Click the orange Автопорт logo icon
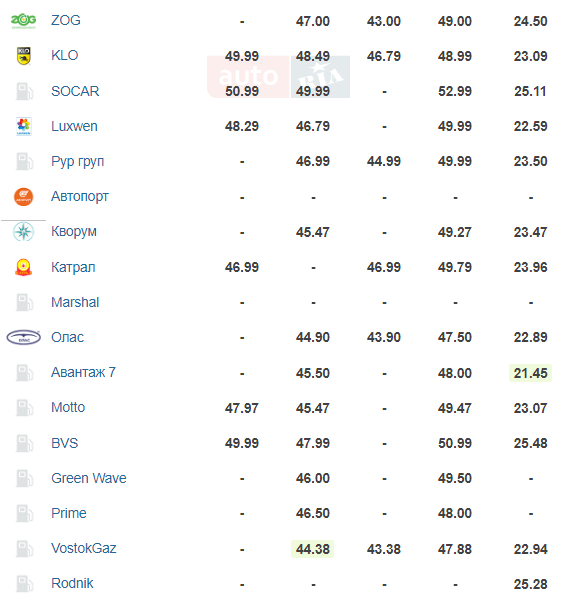The height and width of the screenshot is (606, 576). coord(24,197)
